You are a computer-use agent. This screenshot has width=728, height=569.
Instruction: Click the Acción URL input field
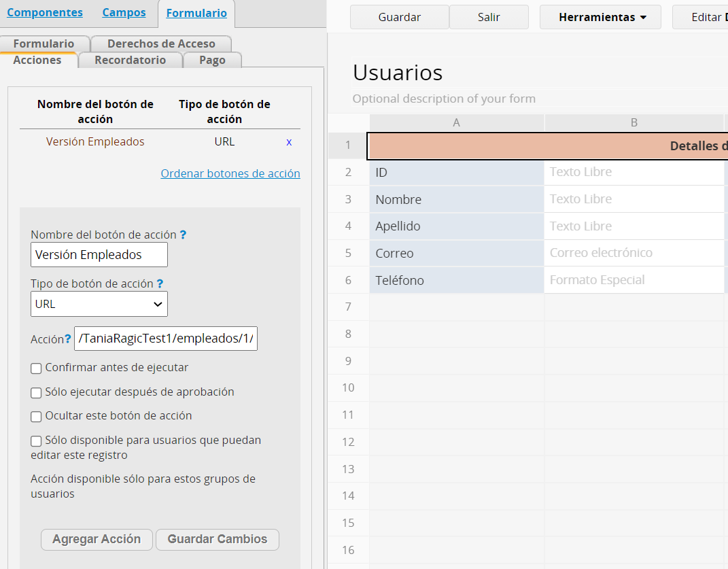click(x=166, y=339)
